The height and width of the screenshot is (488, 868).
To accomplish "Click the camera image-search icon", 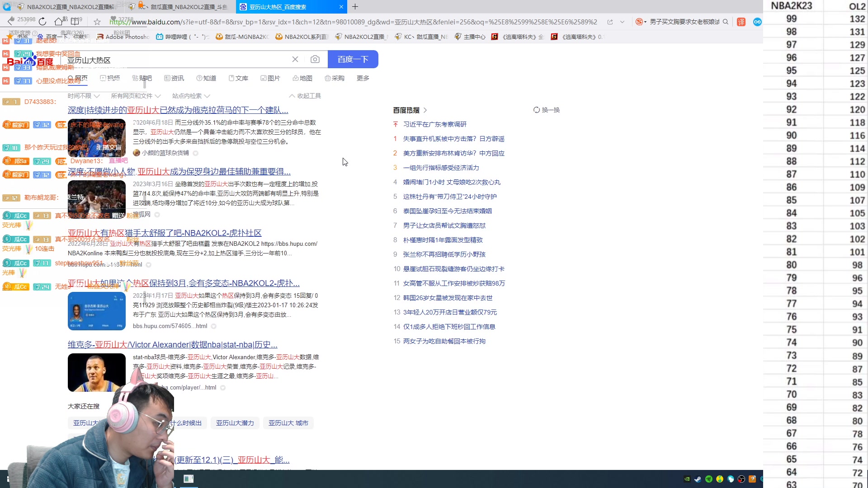I will click(315, 59).
